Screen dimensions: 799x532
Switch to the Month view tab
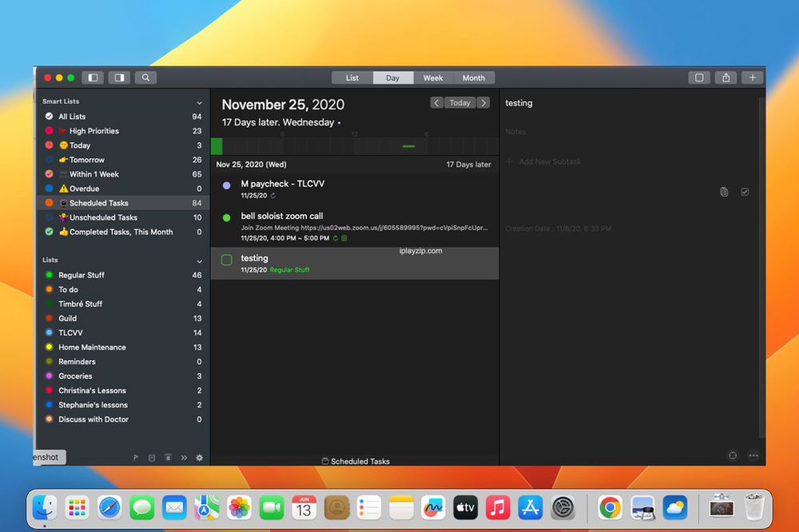click(x=474, y=77)
